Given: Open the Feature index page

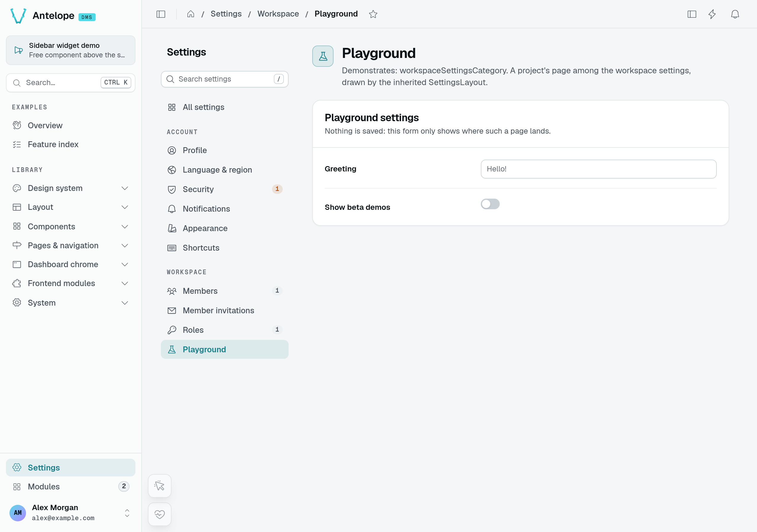Looking at the screenshot, I should [x=71, y=144].
